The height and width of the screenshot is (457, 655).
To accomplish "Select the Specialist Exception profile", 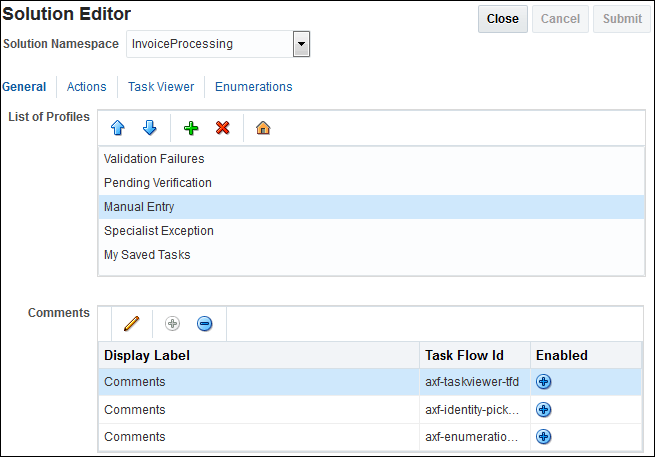I will tap(371, 231).
